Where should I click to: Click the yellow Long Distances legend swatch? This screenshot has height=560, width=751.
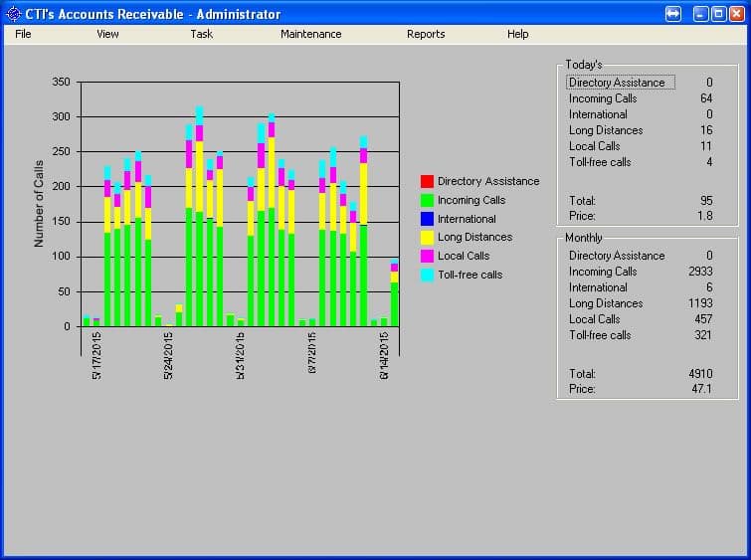427,238
